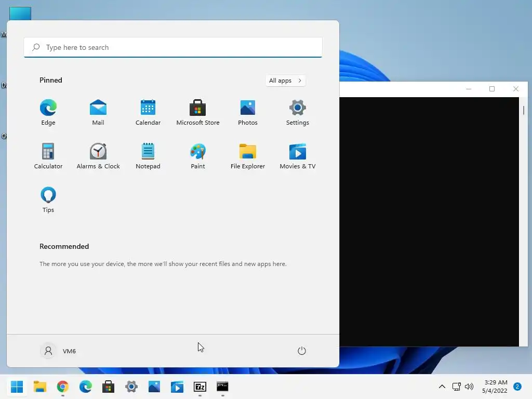The image size is (532, 399).
Task: Open File Explorer from pinned apps
Action: pos(248,156)
